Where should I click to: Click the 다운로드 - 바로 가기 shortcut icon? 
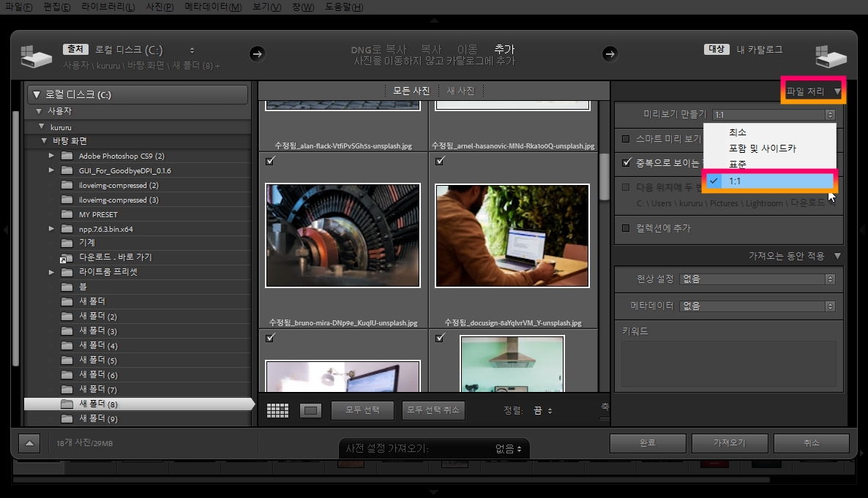[x=67, y=258]
